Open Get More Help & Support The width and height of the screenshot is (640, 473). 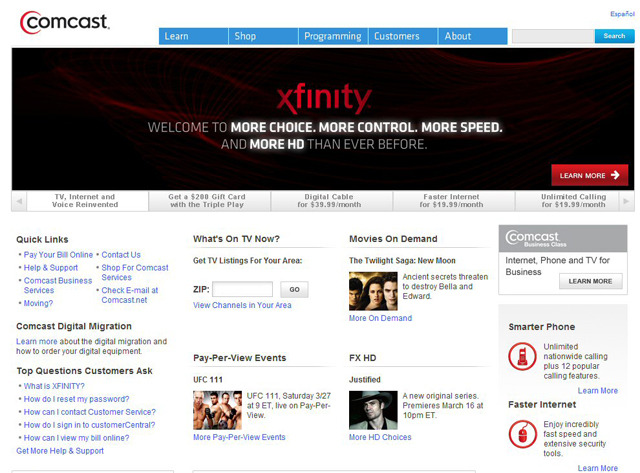[x=60, y=451]
